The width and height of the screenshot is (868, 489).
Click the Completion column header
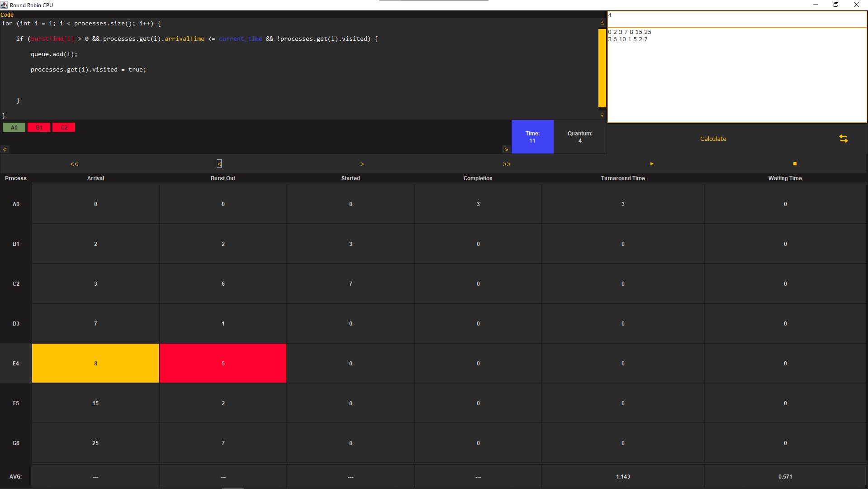click(478, 178)
